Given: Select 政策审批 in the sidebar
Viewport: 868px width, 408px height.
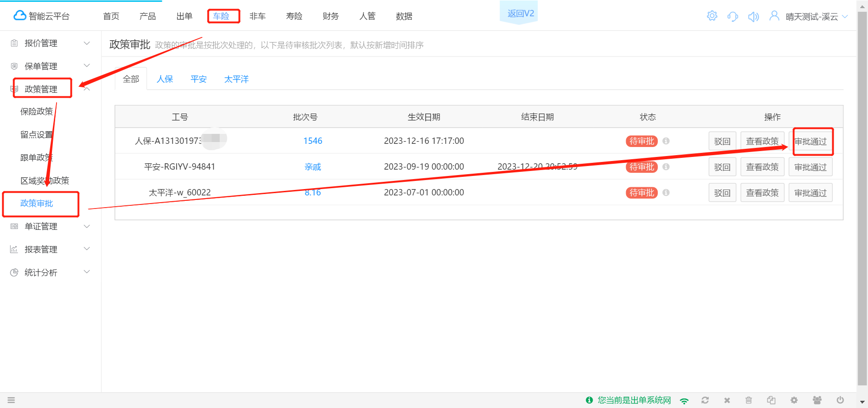Looking at the screenshot, I should (x=37, y=203).
